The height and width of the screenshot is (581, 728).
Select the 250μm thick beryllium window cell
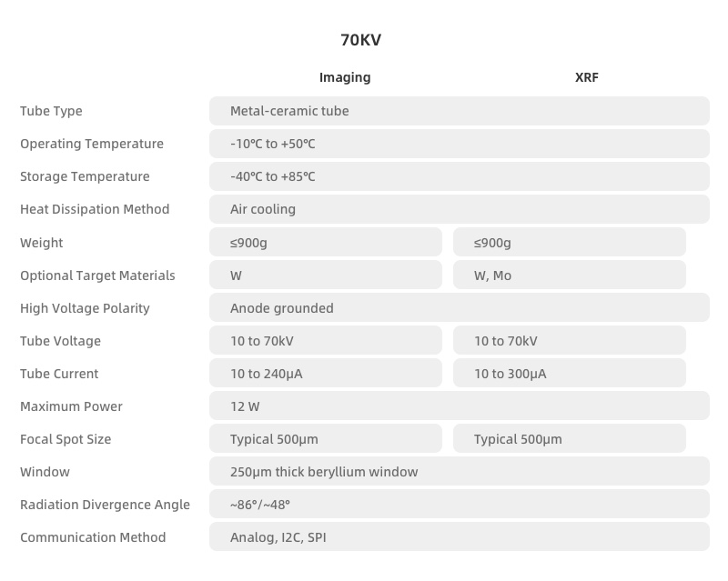(x=459, y=472)
